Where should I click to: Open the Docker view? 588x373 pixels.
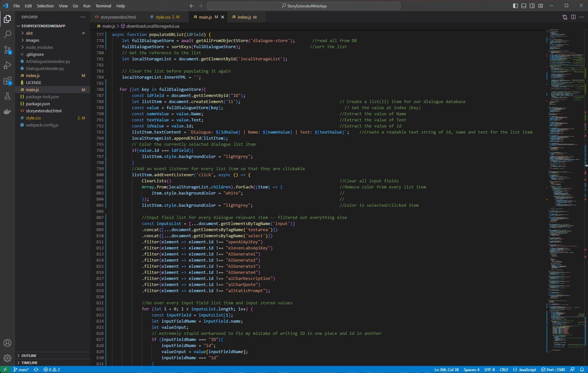click(7, 112)
